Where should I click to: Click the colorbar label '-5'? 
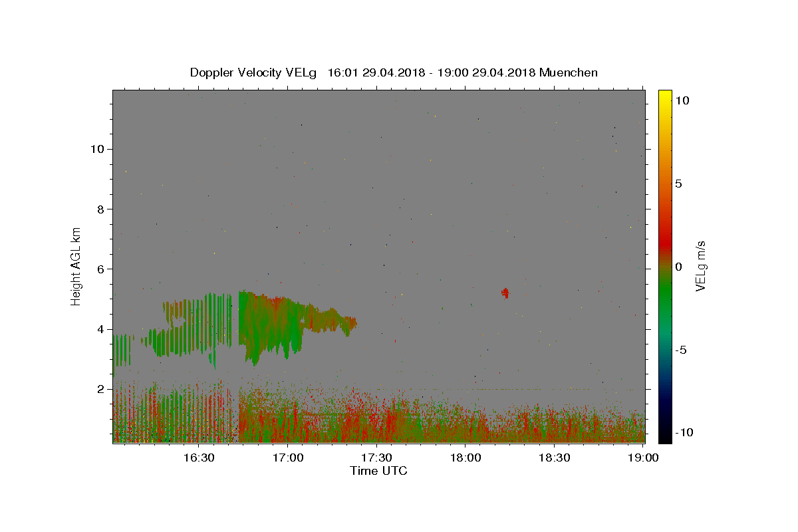pyautogui.click(x=680, y=350)
